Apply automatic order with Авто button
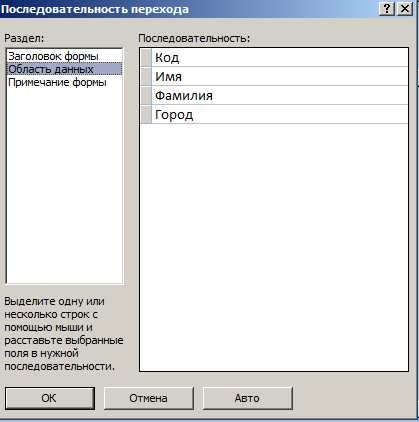 coord(248,398)
